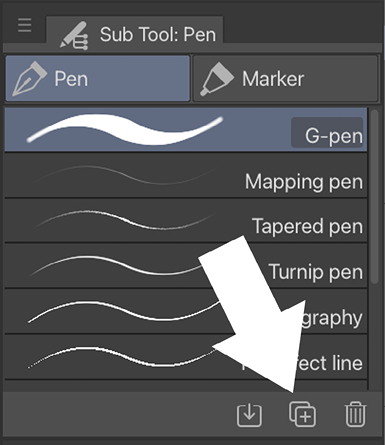Click the trash can delete sub tool icon
385x445 pixels.
click(355, 414)
